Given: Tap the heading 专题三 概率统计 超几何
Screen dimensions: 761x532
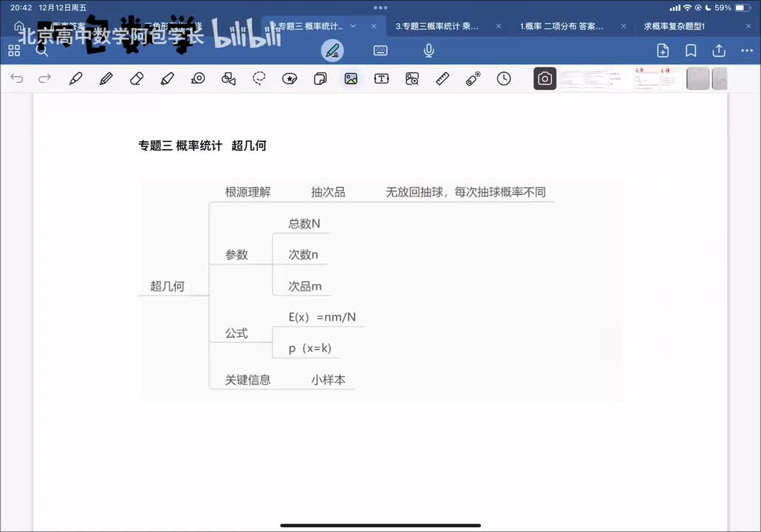Looking at the screenshot, I should [202, 146].
